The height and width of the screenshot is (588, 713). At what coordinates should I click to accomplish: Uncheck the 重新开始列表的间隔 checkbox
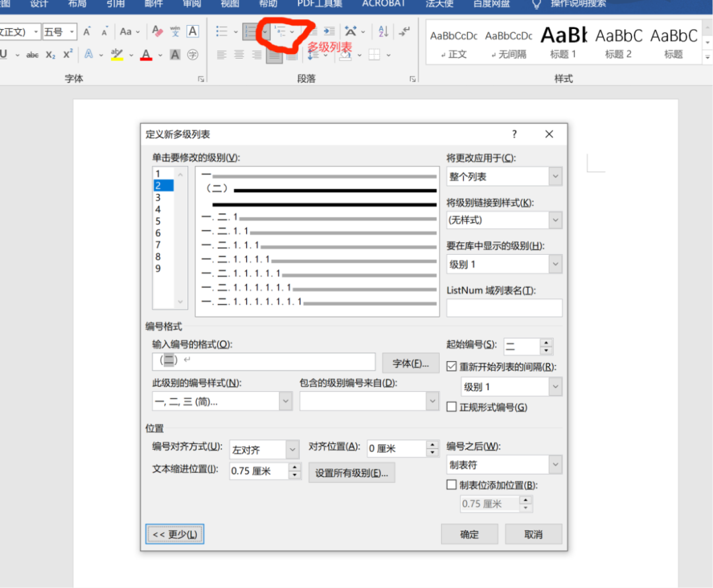[452, 366]
